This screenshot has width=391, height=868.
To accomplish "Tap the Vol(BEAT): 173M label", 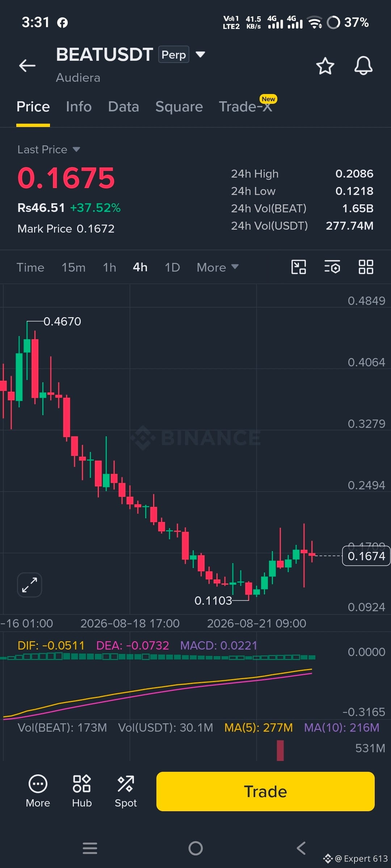I will click(x=62, y=727).
